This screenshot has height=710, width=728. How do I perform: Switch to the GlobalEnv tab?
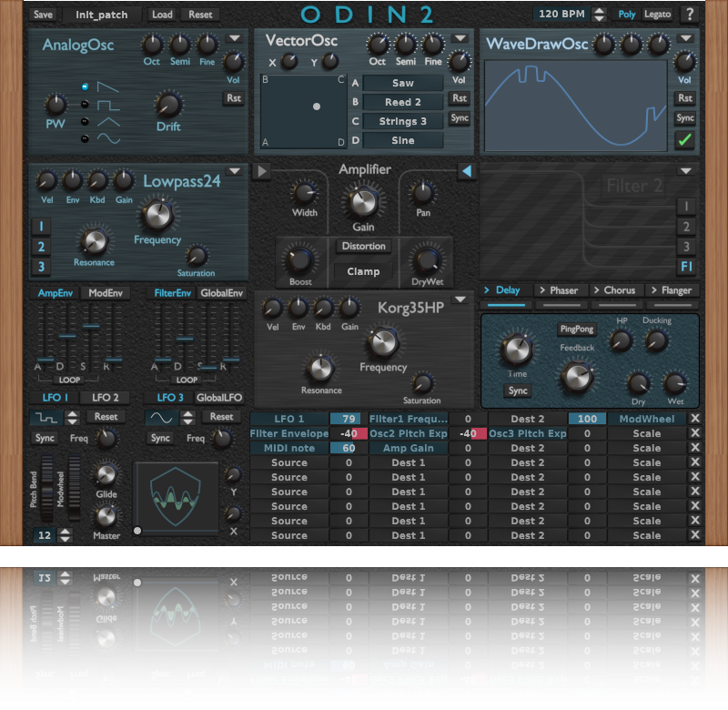[x=221, y=293]
